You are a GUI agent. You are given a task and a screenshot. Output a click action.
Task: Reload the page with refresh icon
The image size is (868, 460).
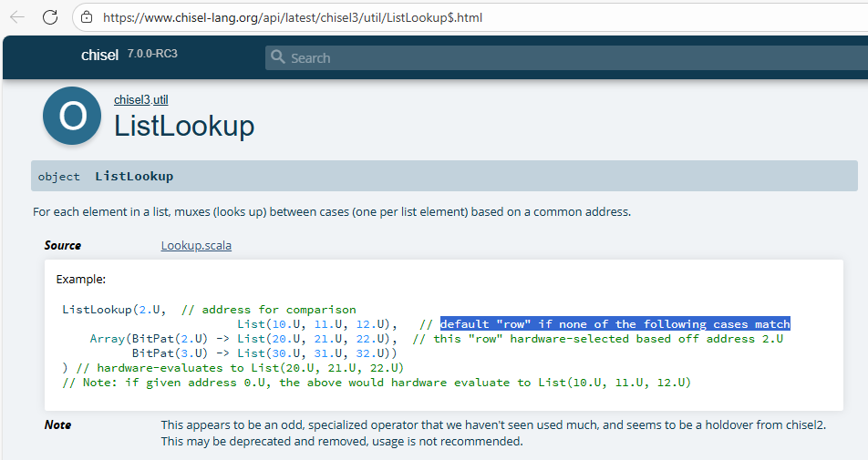(x=50, y=17)
